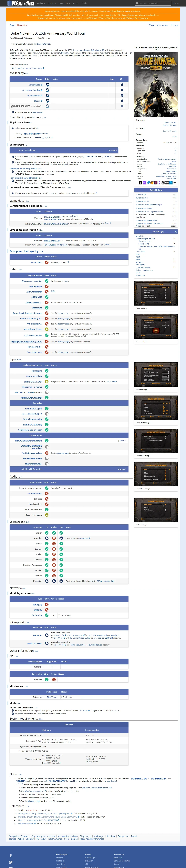Click into the Search PCGamingWiki field
186x868 pixels.
153,3
